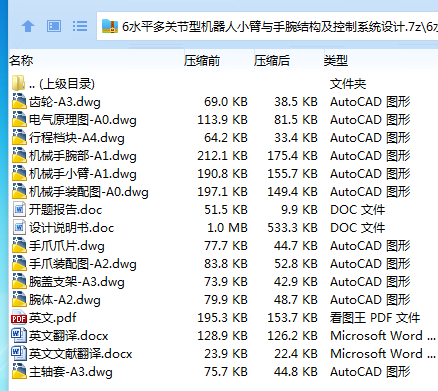Select the 腕体-A2.dwg file icon
This screenshot has height=391, width=438.
pos(19,299)
